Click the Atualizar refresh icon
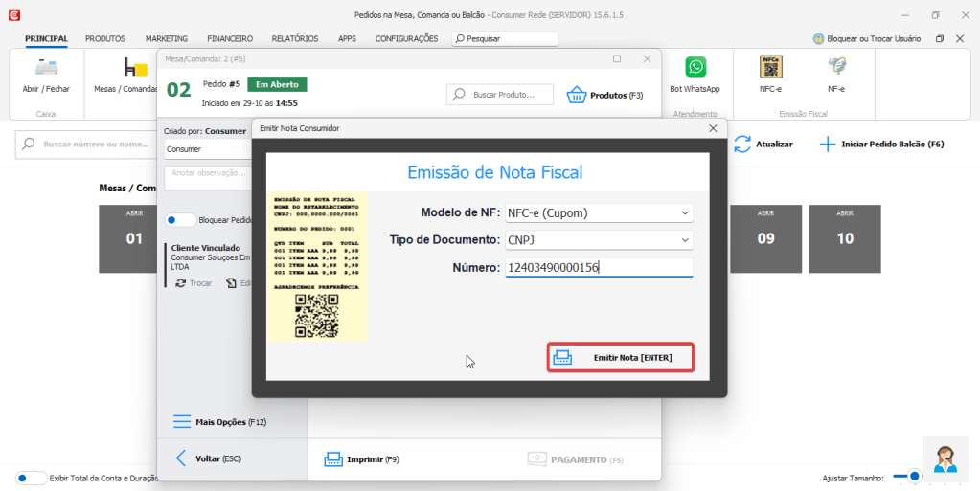 pyautogui.click(x=742, y=144)
